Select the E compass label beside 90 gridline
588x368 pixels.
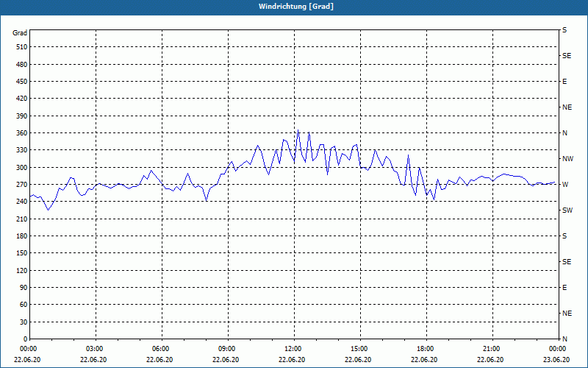[564, 288]
